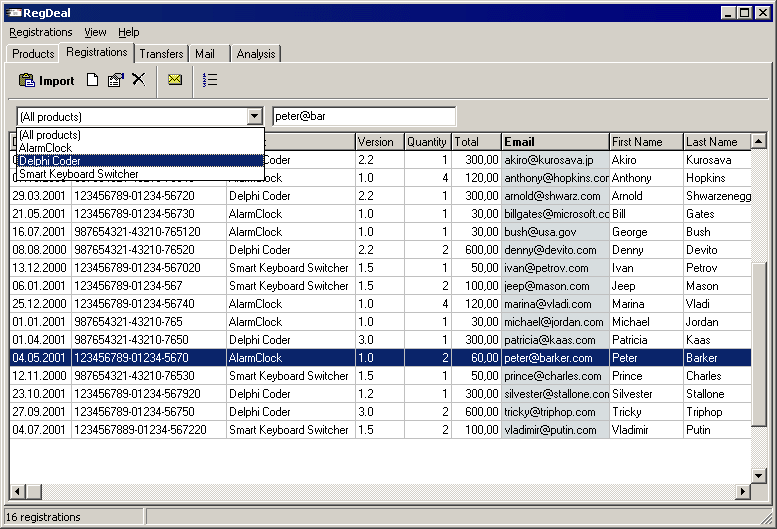Click registration number 123456789-01234-567020
777x529 pixels.
tap(149, 268)
